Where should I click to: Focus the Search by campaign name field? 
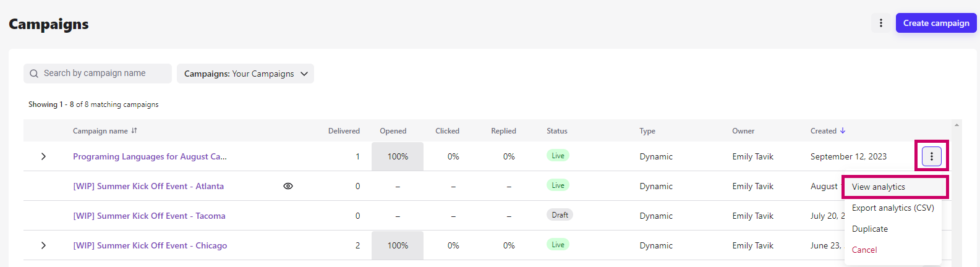click(x=98, y=74)
